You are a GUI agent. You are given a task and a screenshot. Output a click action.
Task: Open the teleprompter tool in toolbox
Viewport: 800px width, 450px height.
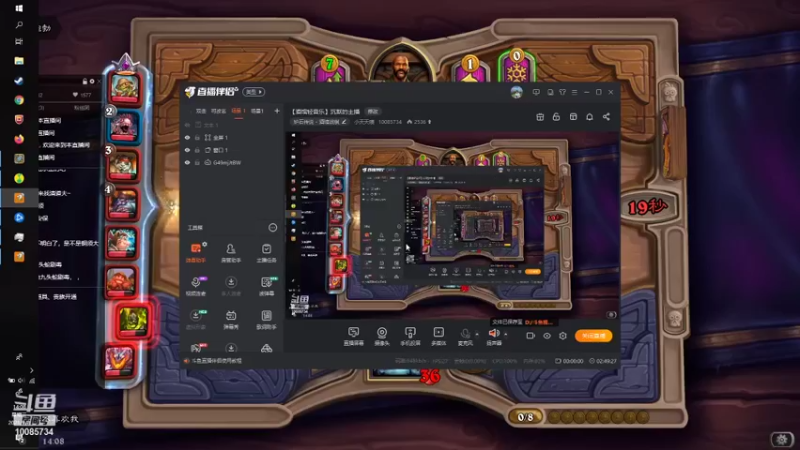click(x=266, y=286)
